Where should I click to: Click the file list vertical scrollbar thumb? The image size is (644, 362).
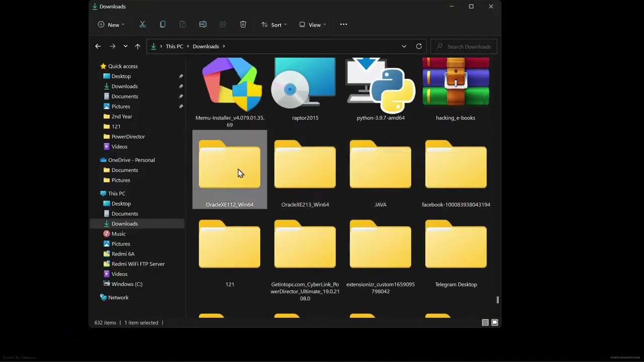(x=498, y=300)
